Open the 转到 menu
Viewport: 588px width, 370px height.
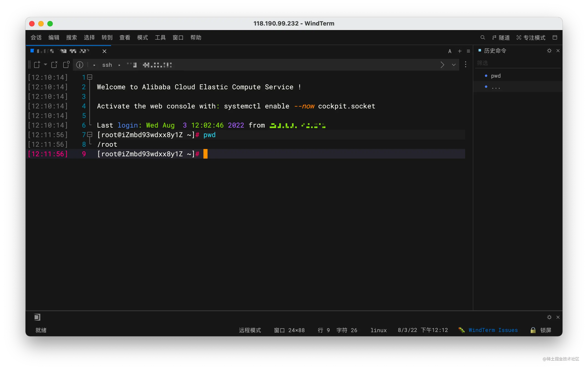(107, 37)
